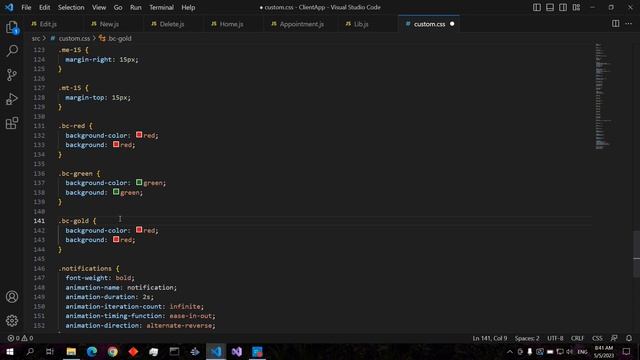640x360 pixels.
Task: Click Spaces: 2 indentation setting
Action: click(x=527, y=338)
